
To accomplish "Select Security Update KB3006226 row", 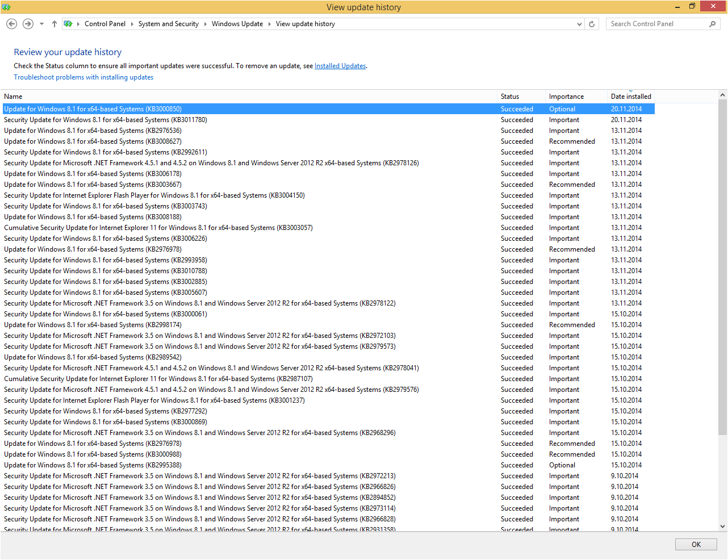I will coord(328,239).
